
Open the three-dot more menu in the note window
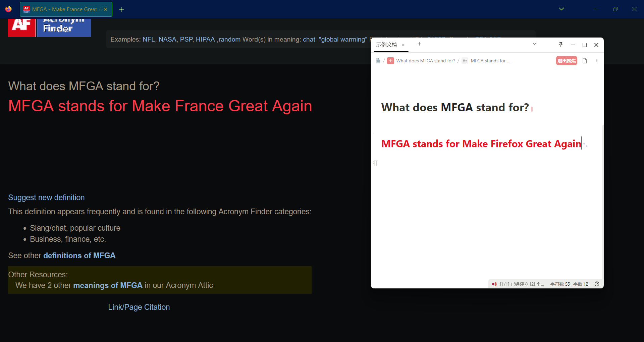coord(597,61)
